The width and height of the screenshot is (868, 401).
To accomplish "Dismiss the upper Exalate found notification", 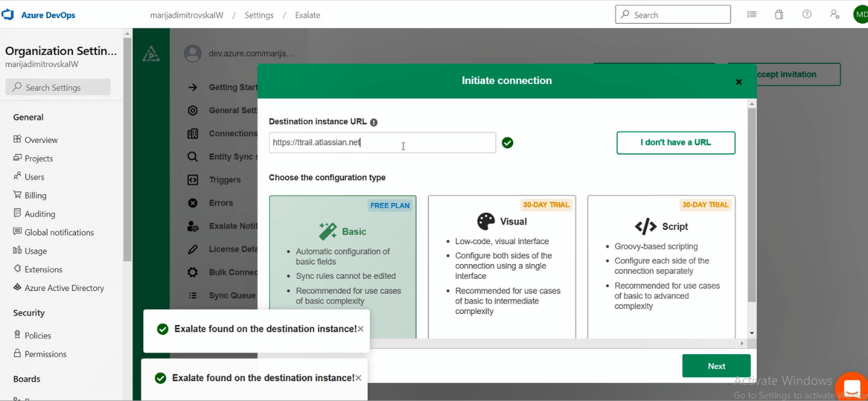I will tap(360, 329).
